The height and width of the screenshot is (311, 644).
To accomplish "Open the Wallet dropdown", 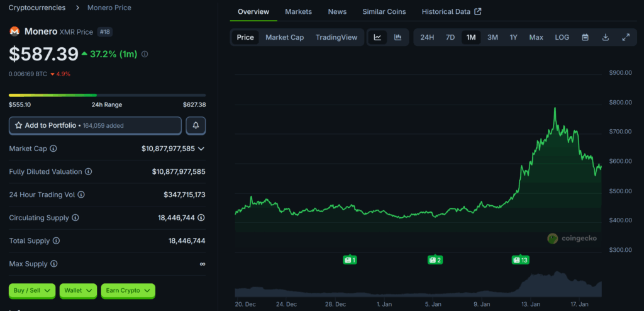I will click(78, 290).
